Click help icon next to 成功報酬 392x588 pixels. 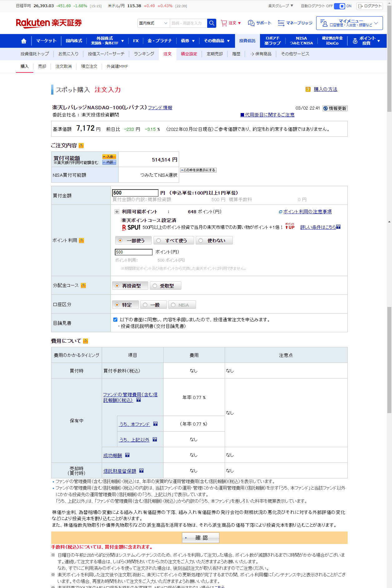127,455
